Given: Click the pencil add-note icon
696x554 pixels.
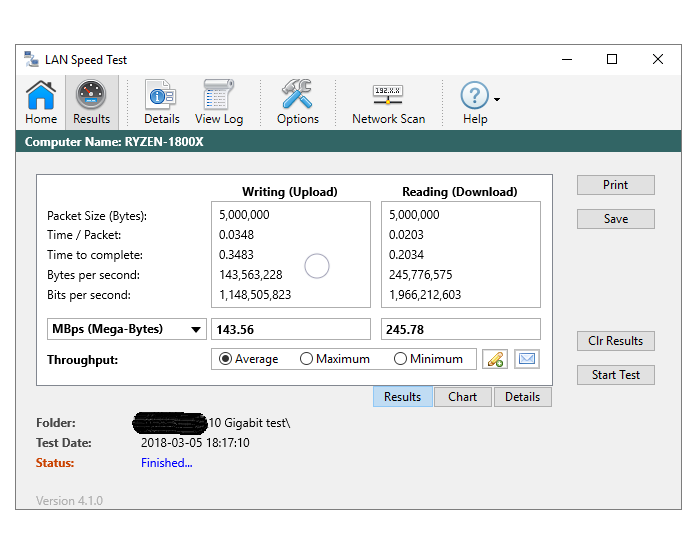Looking at the screenshot, I should pyautogui.click(x=495, y=359).
